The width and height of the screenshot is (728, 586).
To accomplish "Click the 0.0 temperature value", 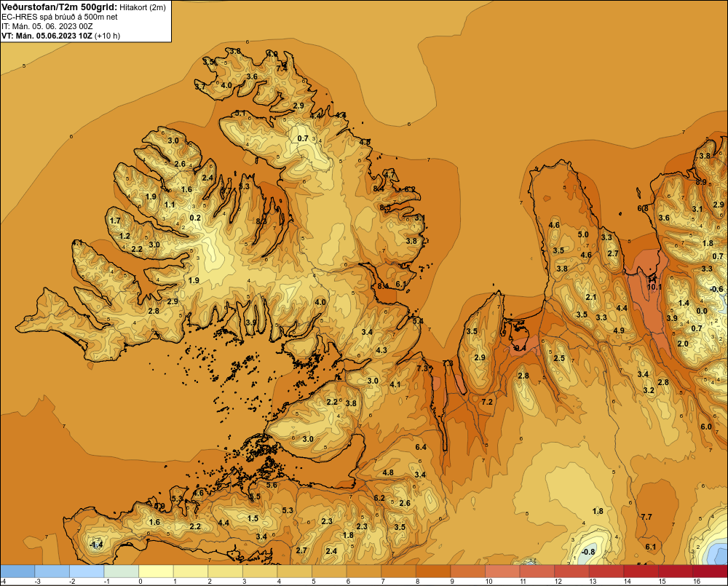I will click(702, 311).
